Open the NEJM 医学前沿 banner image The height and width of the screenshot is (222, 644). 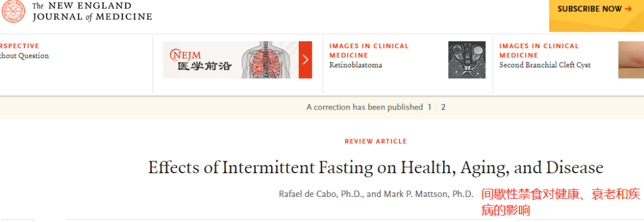pyautogui.click(x=231, y=60)
